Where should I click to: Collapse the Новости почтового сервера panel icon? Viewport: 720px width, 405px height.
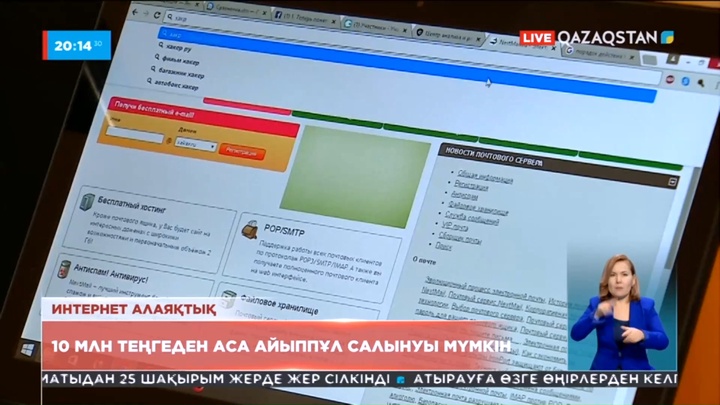click(672, 182)
